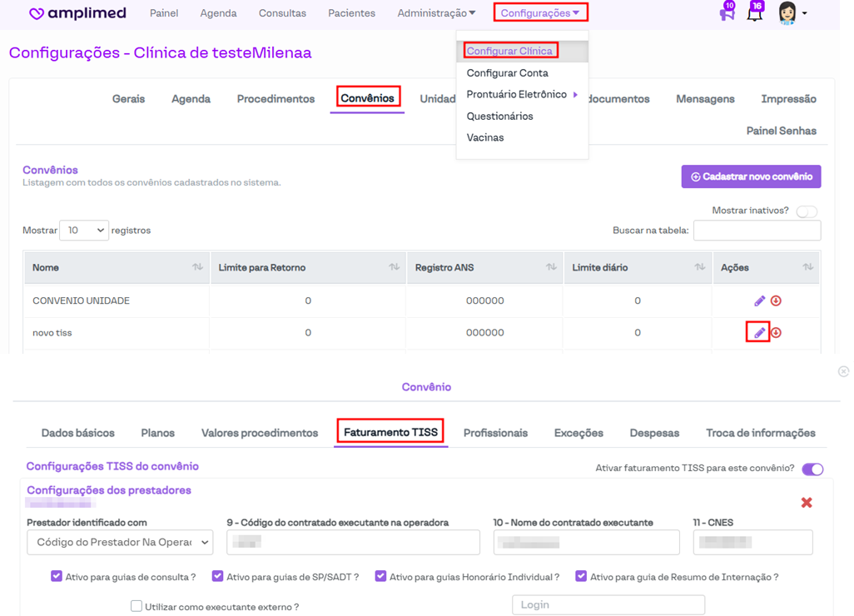This screenshot has width=854, height=616.
Task: Click the Buscar na tabela search field
Action: (x=757, y=231)
